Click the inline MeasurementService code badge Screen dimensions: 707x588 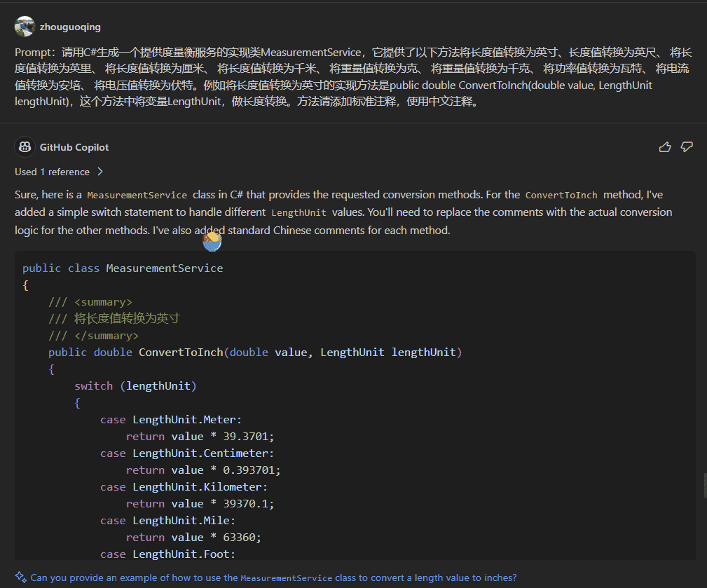(x=137, y=195)
